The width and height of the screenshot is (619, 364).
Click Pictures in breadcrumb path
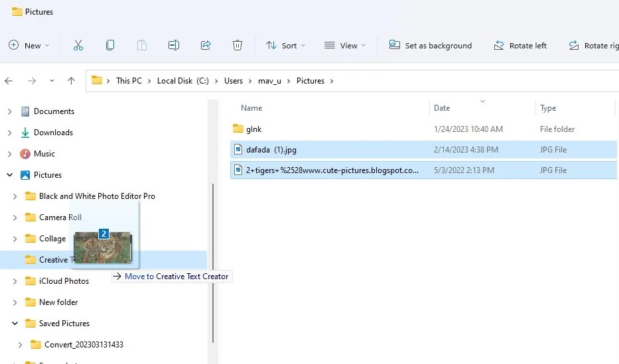(310, 80)
